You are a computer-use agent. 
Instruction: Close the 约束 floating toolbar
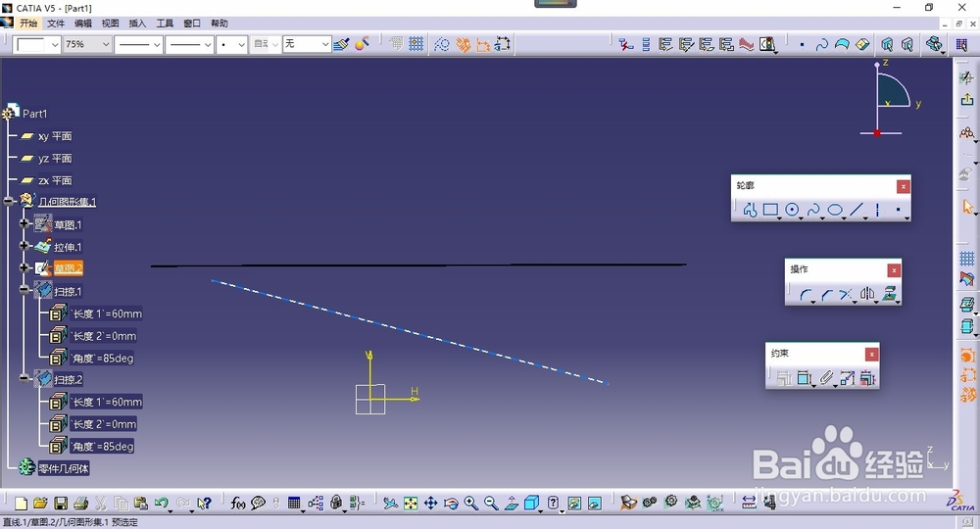pyautogui.click(x=871, y=354)
